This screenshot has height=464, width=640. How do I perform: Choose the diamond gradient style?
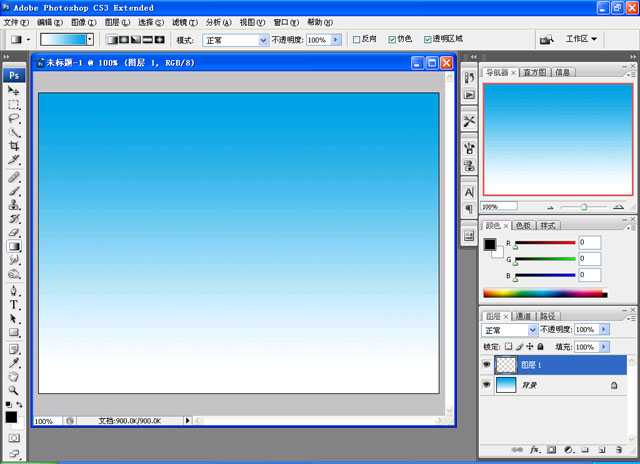click(x=159, y=40)
